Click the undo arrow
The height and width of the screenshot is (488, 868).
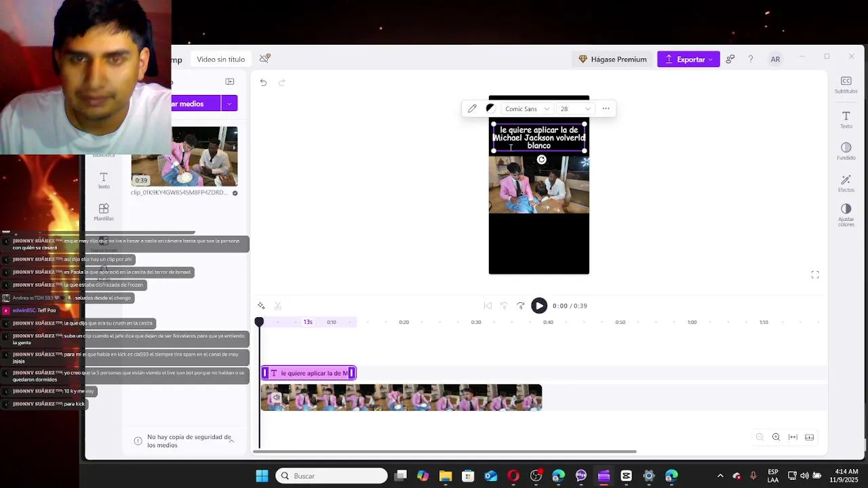click(x=263, y=83)
